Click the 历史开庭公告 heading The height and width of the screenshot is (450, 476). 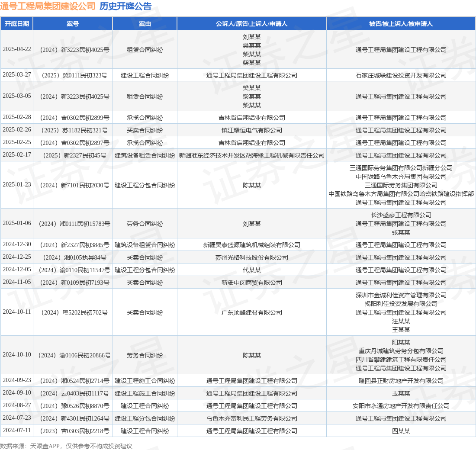[x=125, y=6]
